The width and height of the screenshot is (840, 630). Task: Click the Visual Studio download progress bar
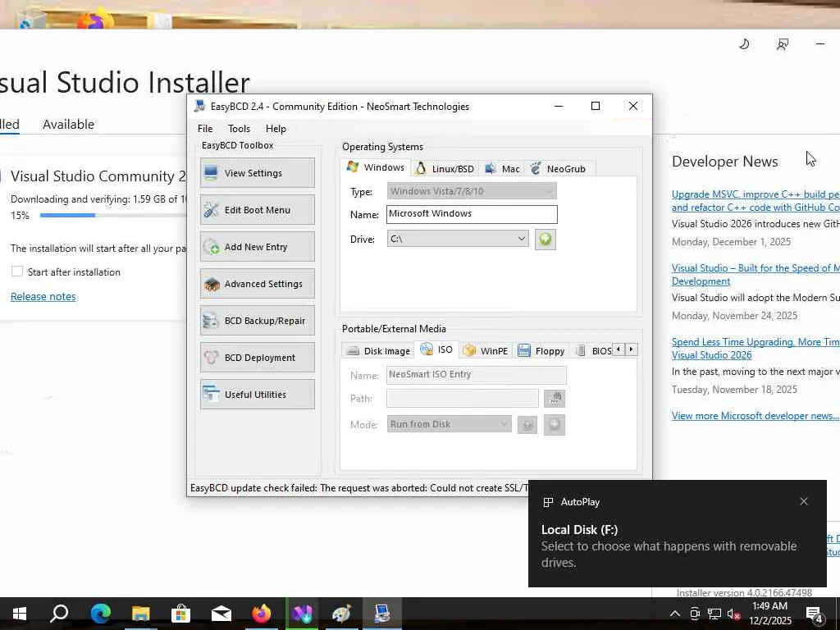click(x=113, y=216)
